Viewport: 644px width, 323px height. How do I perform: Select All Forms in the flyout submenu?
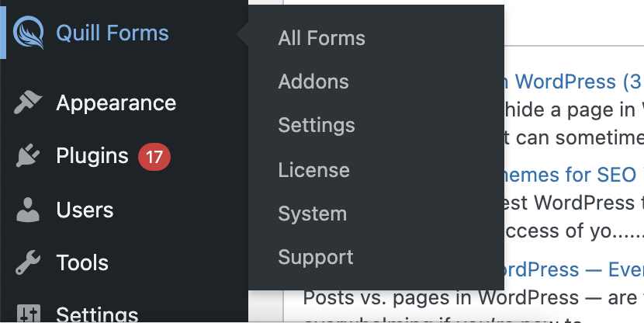321,38
